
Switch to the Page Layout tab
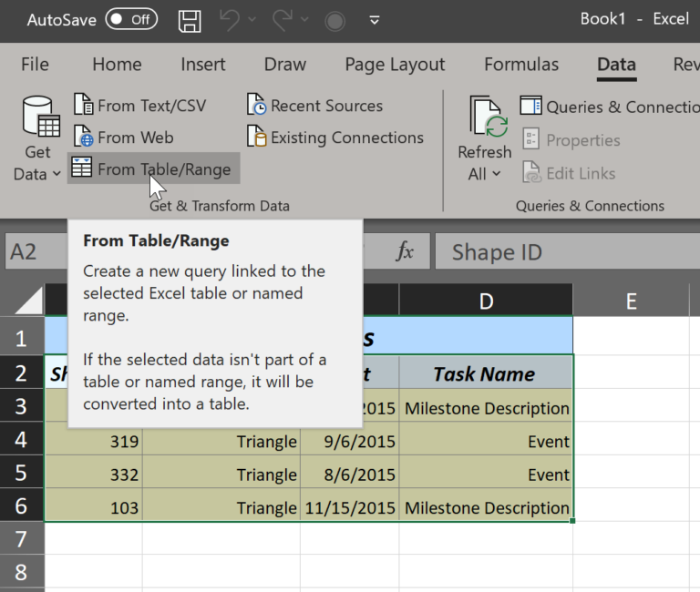point(395,65)
